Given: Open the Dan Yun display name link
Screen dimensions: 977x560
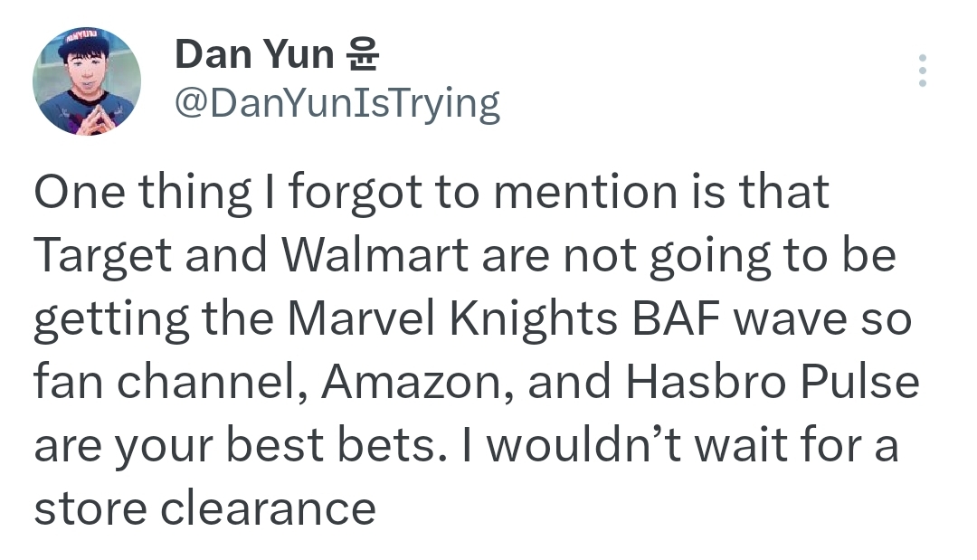Looking at the screenshot, I should pyautogui.click(x=253, y=54).
